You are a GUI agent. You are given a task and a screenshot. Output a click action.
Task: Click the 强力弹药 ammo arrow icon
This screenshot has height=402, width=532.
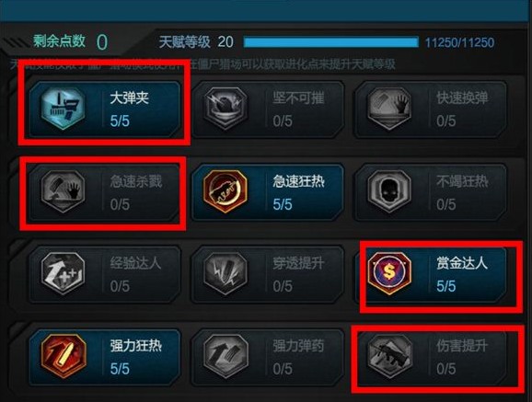pyautogui.click(x=226, y=355)
